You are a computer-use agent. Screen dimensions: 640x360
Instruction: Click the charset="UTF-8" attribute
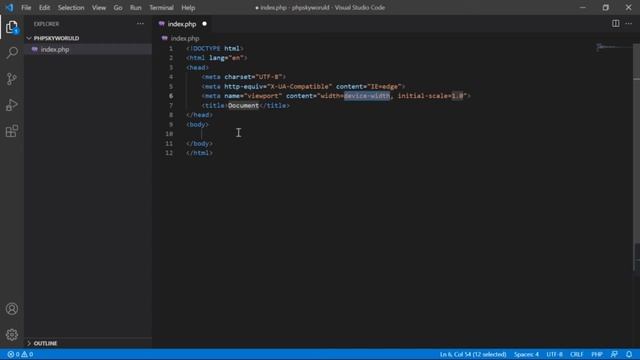pos(253,77)
